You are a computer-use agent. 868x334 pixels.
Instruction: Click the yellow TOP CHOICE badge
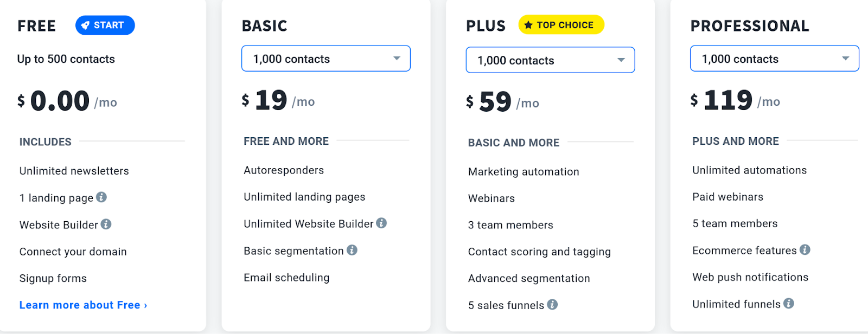point(561,25)
